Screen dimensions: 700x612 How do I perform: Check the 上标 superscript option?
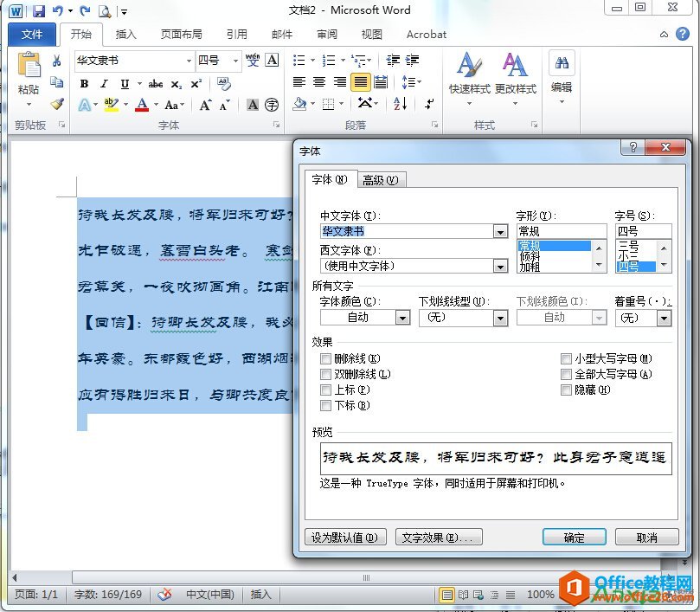(x=324, y=390)
